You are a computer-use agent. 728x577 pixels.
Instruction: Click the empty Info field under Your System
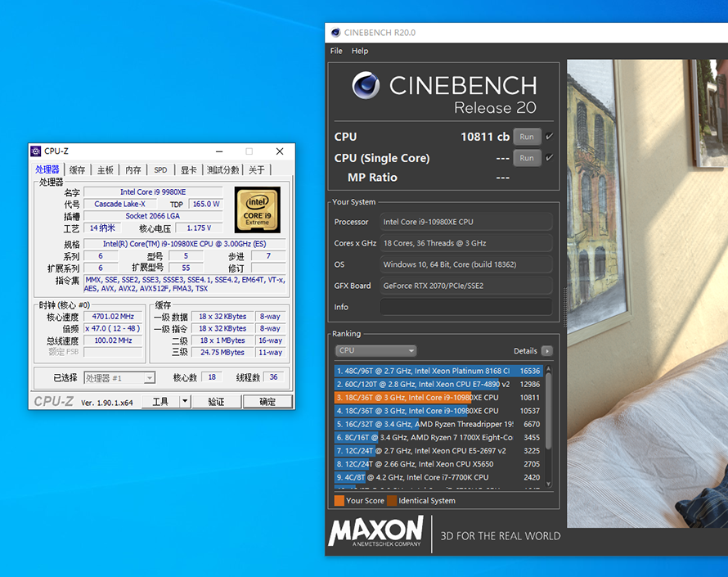tap(466, 307)
